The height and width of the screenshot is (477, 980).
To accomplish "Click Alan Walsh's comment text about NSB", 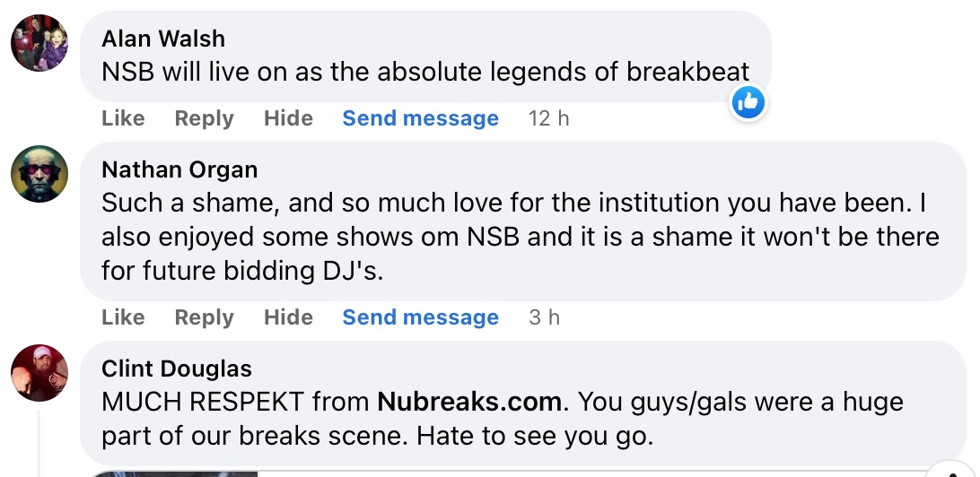I will 425,73.
